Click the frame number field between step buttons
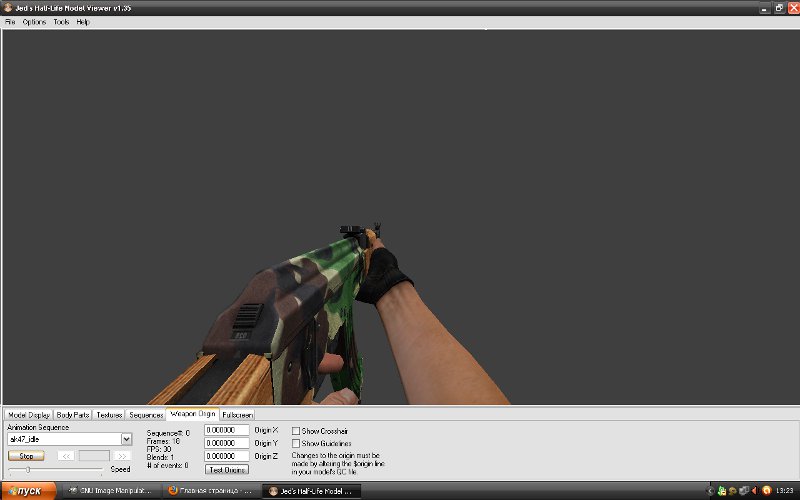This screenshot has width=800, height=500. tap(94, 456)
